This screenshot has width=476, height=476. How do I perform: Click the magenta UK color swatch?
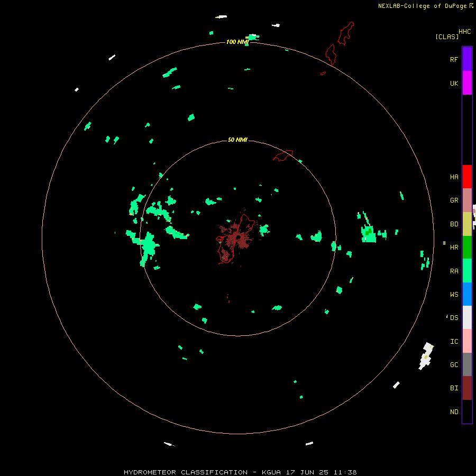(467, 83)
